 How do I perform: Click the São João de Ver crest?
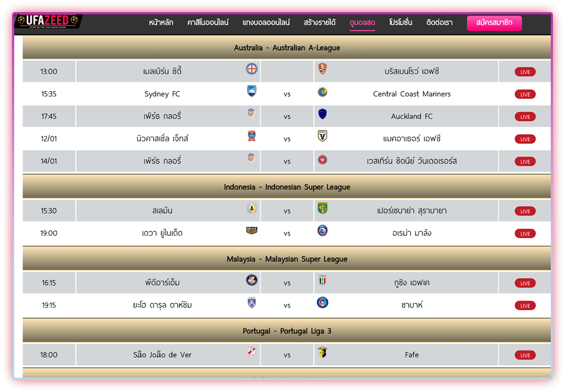click(251, 352)
